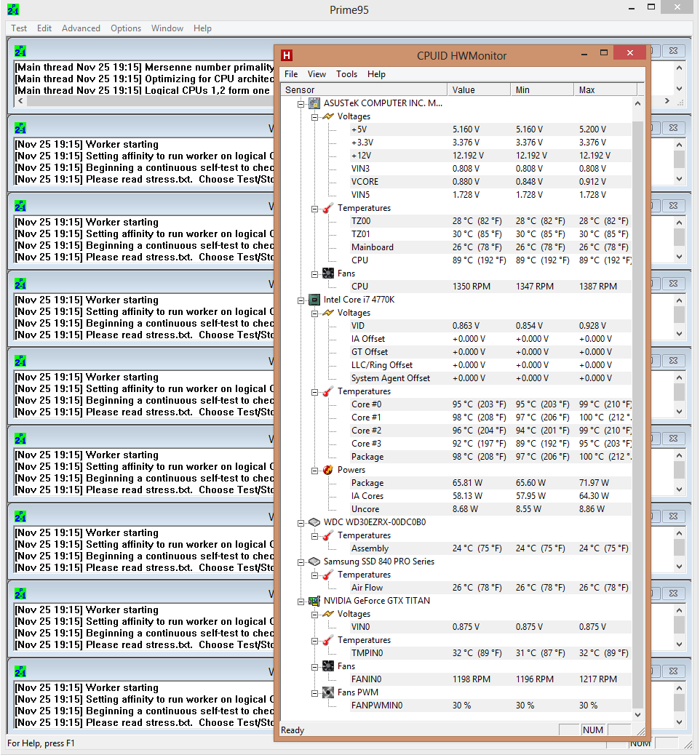Click main thread horizontal scrollbar left arrow

pos(20,100)
